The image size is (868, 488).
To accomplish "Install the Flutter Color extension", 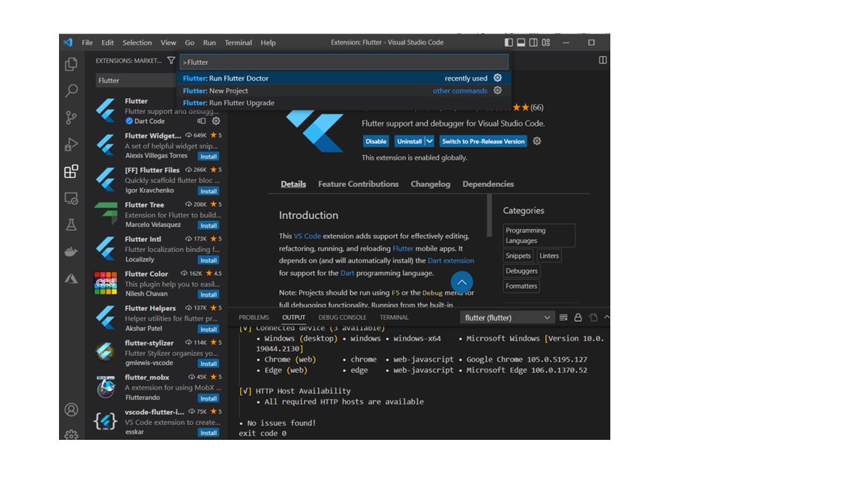I will (209, 295).
